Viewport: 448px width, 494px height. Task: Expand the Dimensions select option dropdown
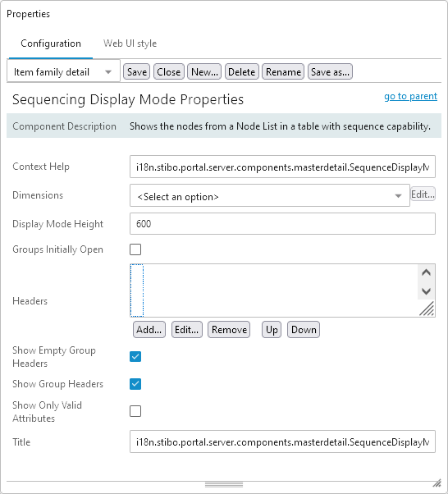(270, 197)
